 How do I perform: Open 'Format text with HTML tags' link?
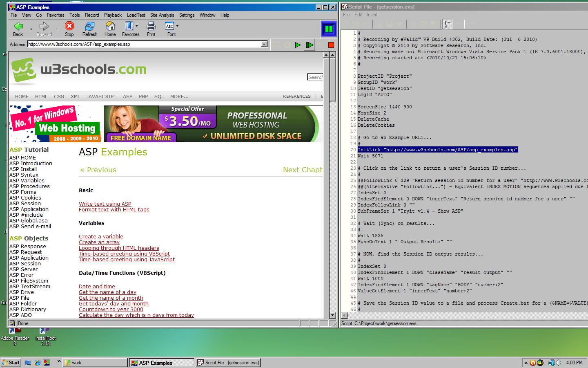pyautogui.click(x=114, y=210)
